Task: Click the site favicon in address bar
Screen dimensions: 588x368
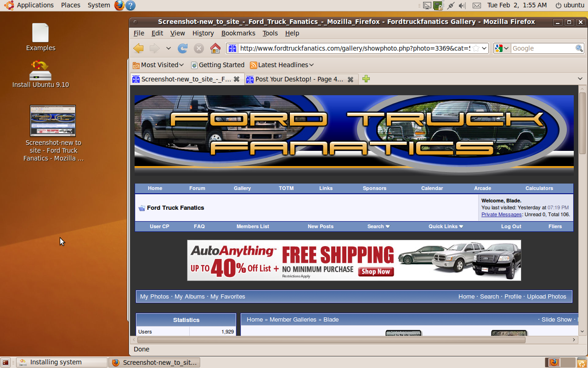Action: (232, 48)
